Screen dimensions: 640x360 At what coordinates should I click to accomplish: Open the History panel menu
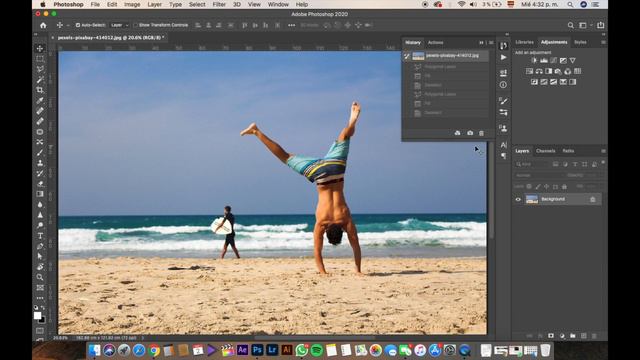491,42
